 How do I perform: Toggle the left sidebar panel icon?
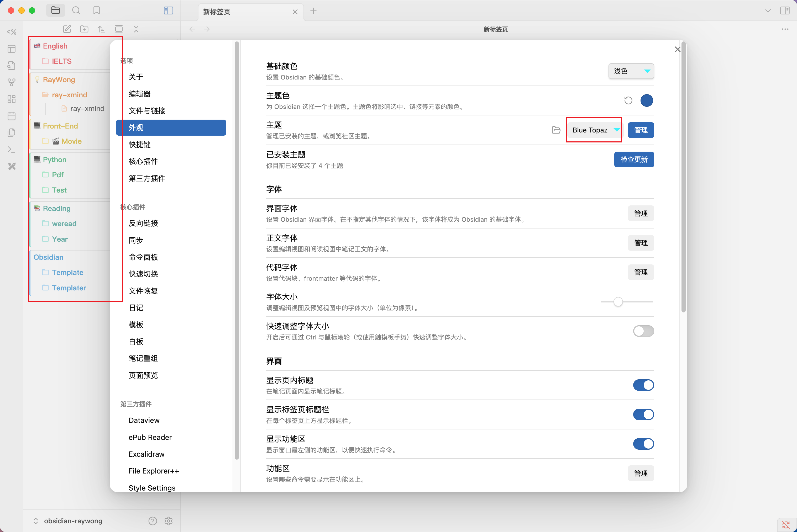tap(168, 10)
